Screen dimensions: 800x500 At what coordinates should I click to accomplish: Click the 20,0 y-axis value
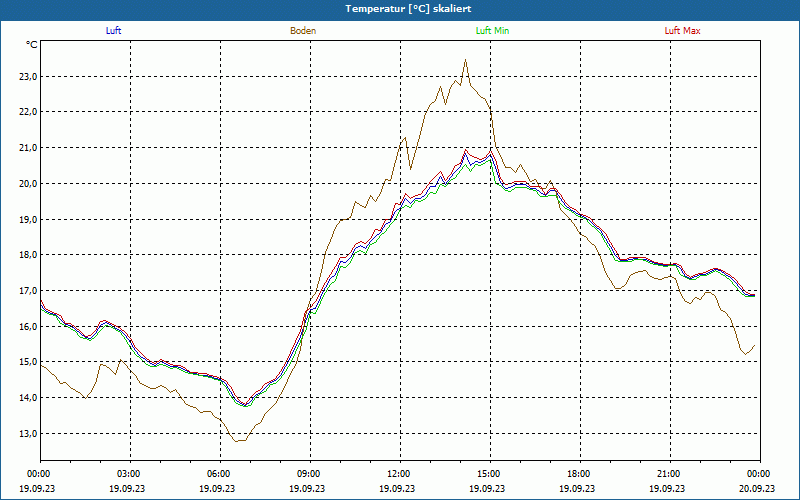pyautogui.click(x=29, y=184)
